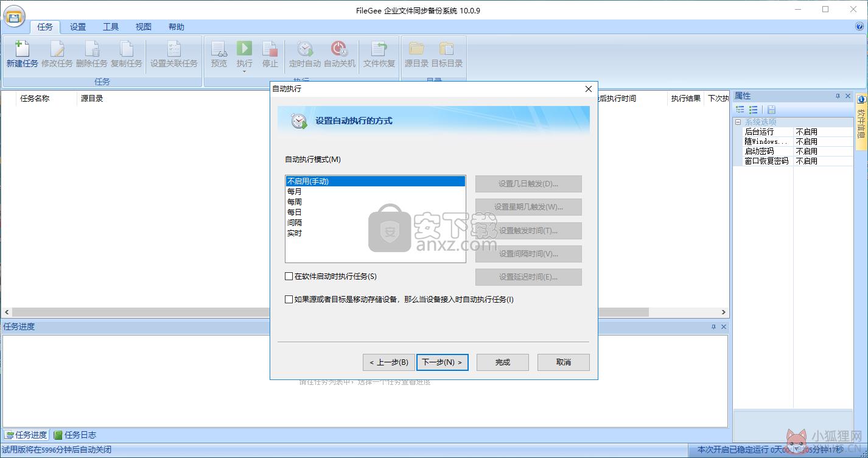Close the 自动执行 dialog
The image size is (868, 458).
click(x=588, y=89)
